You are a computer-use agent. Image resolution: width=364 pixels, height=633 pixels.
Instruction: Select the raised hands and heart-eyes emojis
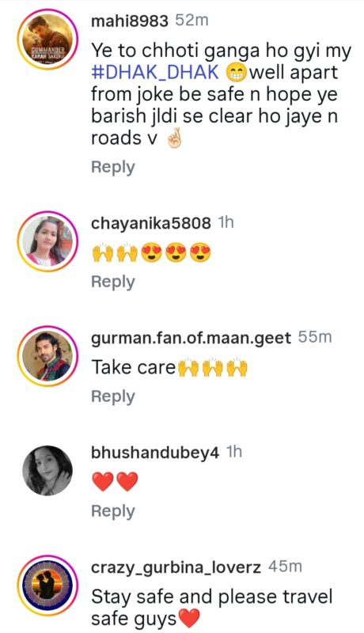pyautogui.click(x=151, y=253)
